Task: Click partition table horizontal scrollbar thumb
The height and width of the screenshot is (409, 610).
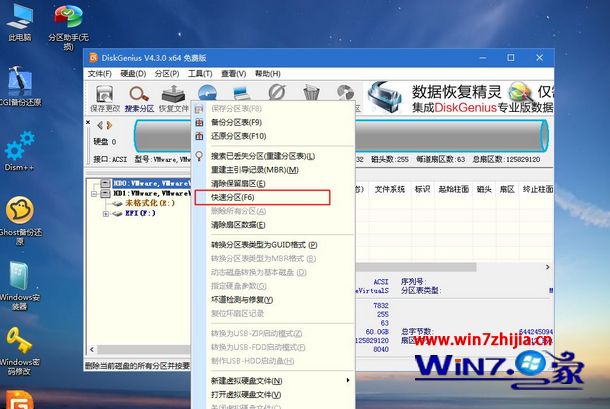Action: click(416, 267)
